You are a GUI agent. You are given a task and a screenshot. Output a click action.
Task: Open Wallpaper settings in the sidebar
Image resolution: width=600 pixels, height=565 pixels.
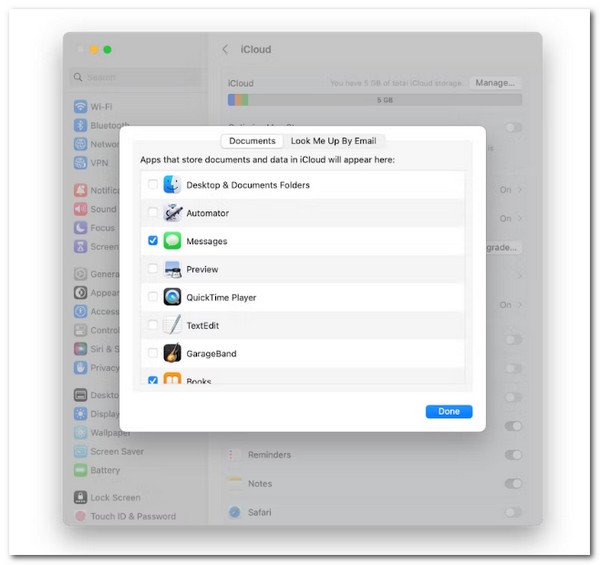click(102, 433)
